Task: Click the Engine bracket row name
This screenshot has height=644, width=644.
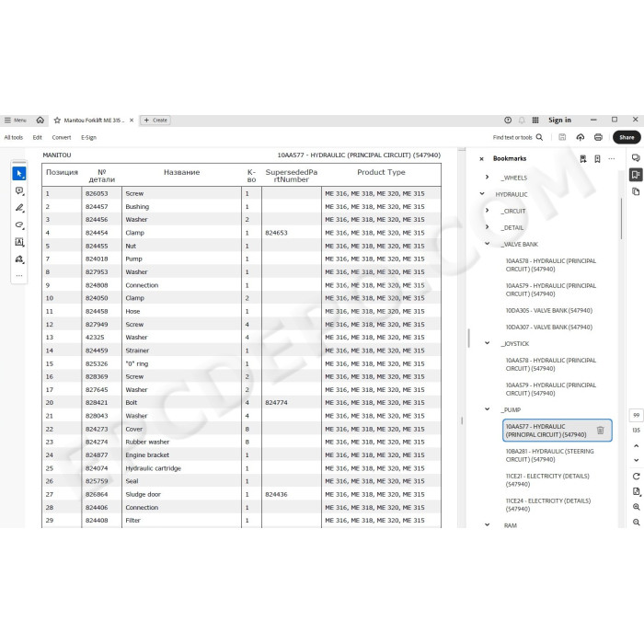Action: (147, 455)
